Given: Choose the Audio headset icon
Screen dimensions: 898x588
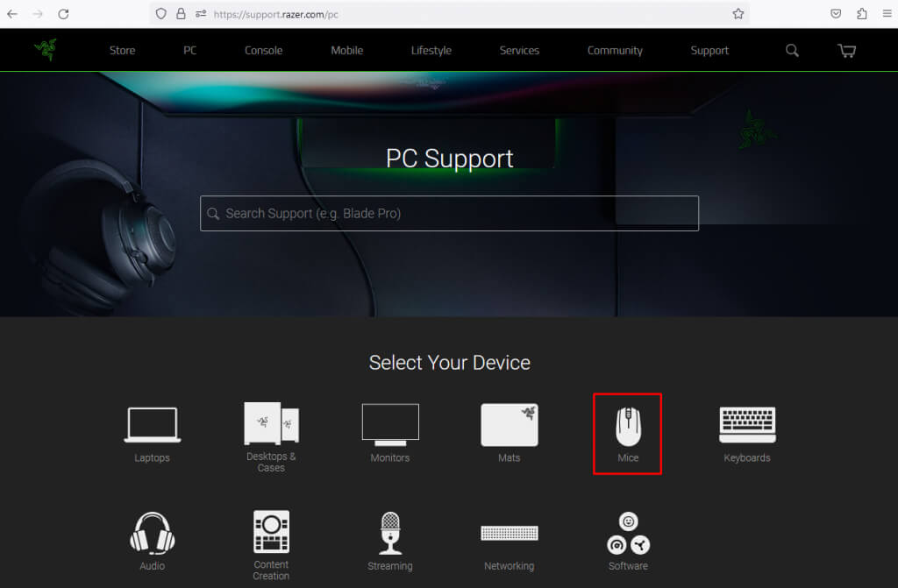Looking at the screenshot, I should point(153,533).
